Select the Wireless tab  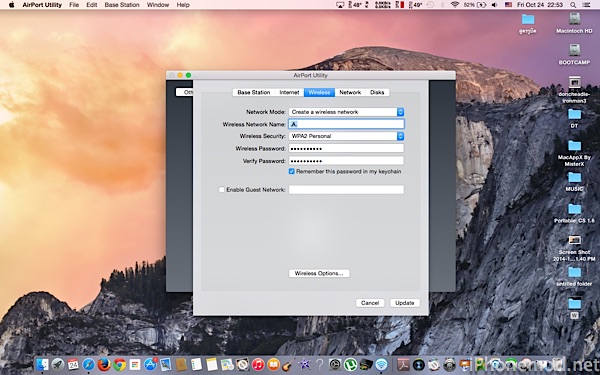(x=319, y=92)
